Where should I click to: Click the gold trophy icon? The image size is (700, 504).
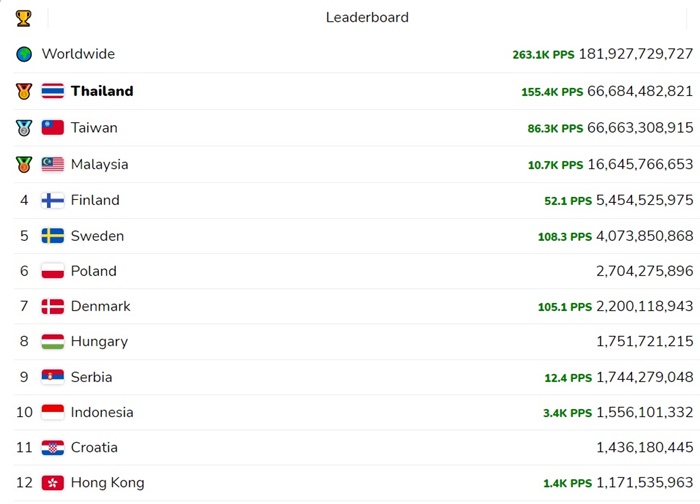click(24, 18)
